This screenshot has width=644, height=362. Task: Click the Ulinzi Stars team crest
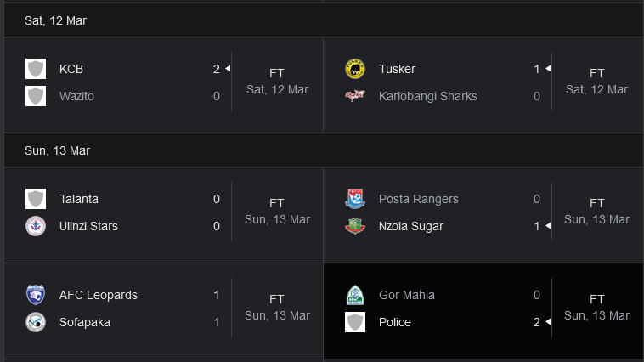36,226
